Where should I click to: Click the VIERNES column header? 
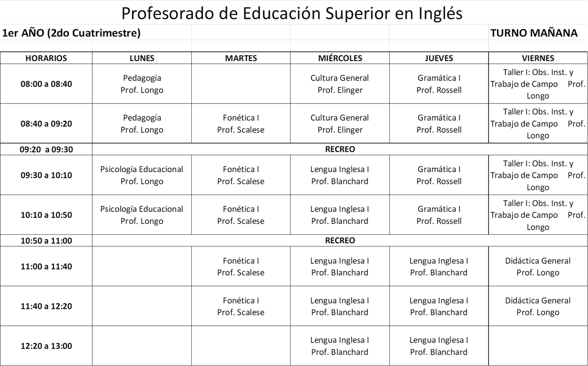538,58
